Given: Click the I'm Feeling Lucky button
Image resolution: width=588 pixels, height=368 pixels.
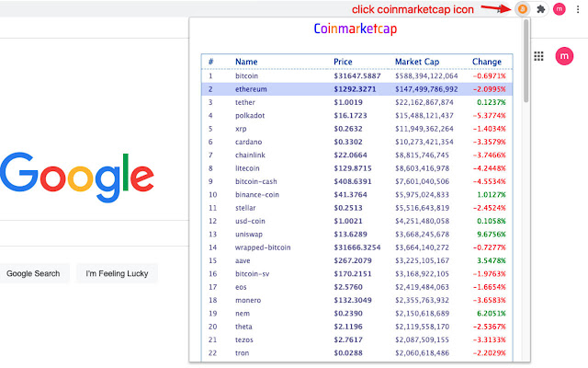Looking at the screenshot, I should click(x=117, y=273).
